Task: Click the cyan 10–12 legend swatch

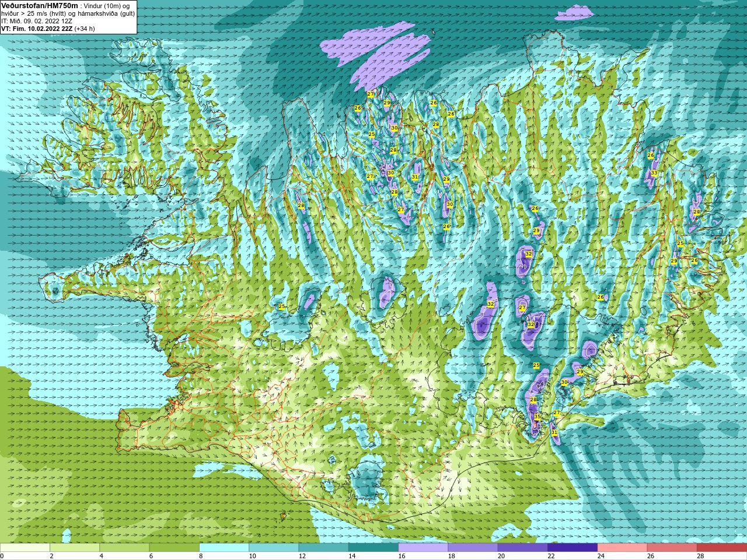Action: point(274,548)
